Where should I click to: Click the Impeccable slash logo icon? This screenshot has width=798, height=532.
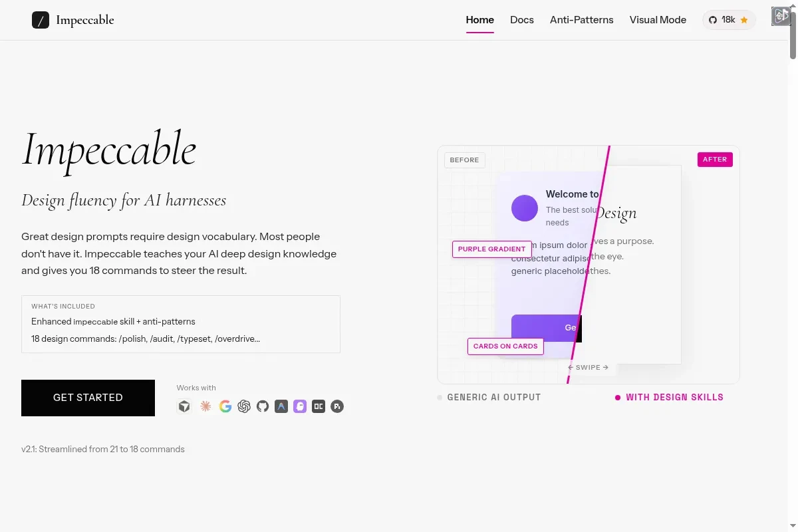pyautogui.click(x=41, y=20)
